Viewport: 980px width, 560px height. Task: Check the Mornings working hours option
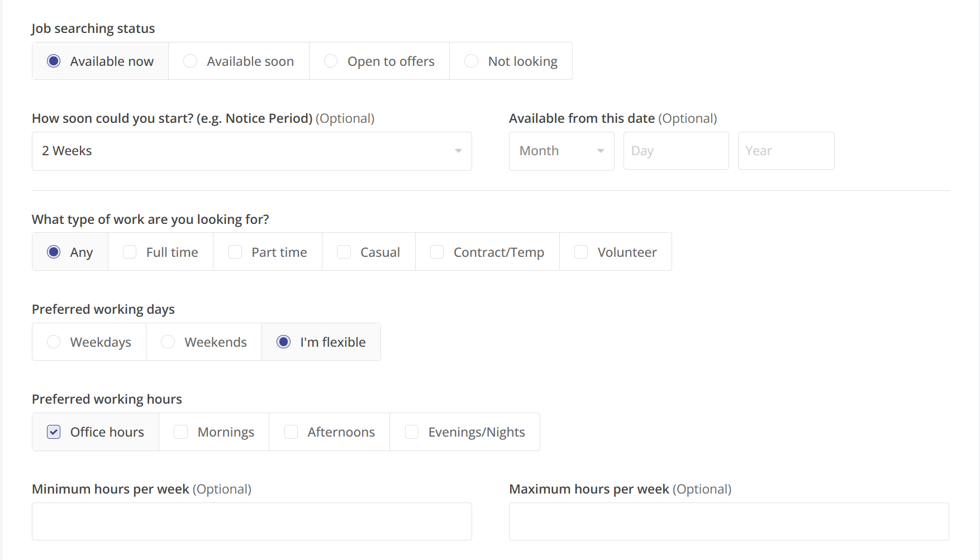pyautogui.click(x=180, y=432)
